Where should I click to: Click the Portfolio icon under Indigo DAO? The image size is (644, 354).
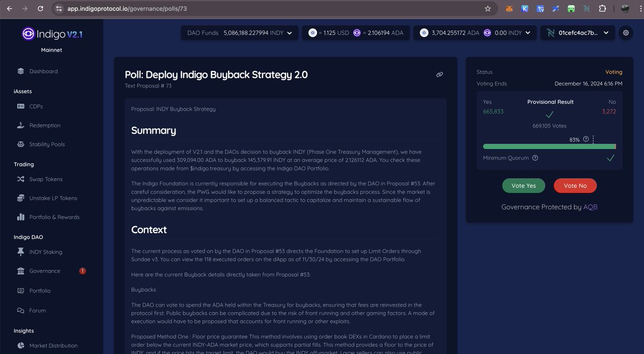click(21, 291)
